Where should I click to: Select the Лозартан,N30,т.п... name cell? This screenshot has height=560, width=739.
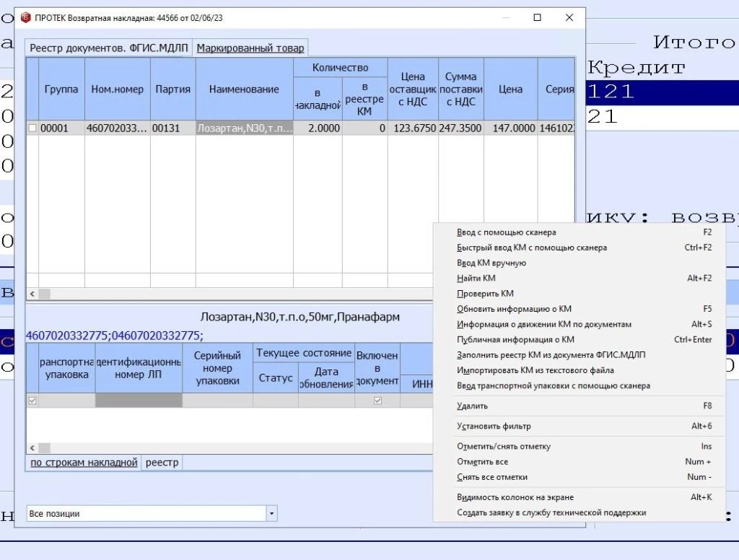(244, 128)
